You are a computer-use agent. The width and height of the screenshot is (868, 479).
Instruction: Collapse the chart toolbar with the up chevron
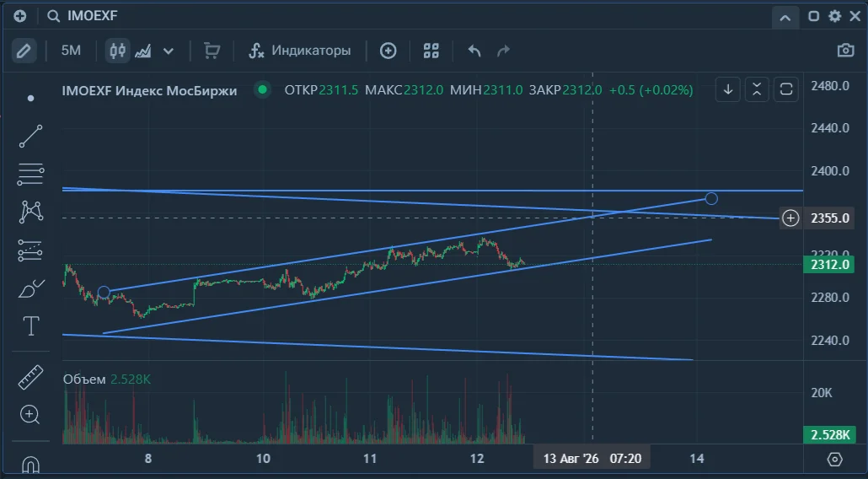[785, 17]
